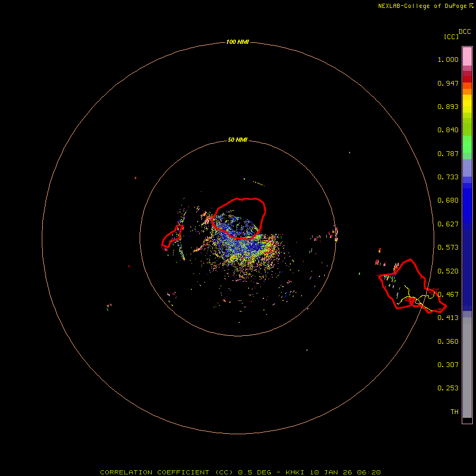This screenshot has height=476, width=476.
Task: Click the 0.680 legend value
Action: tap(448, 200)
